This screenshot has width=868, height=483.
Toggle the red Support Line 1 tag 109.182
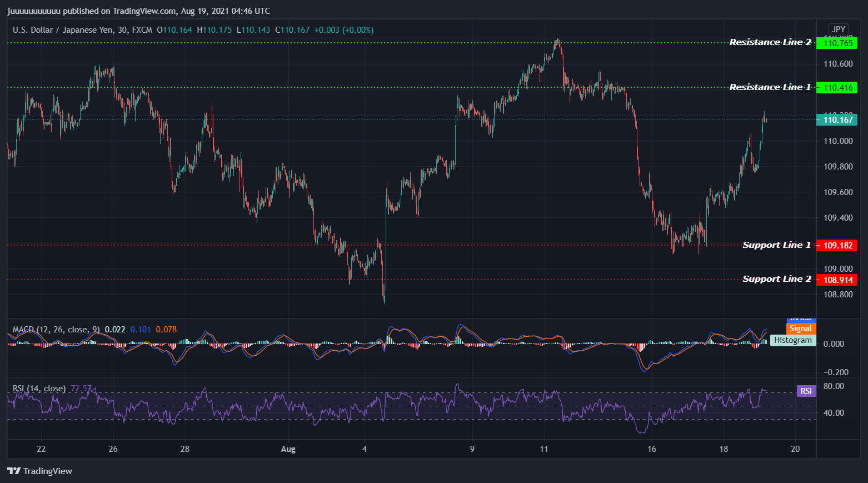[x=837, y=245]
